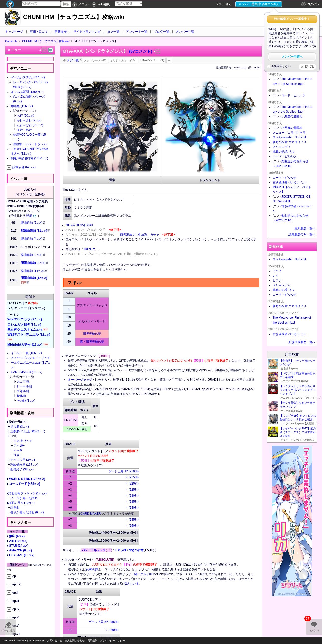Open the WORLD'S END link
Screen dimensions: 322x644
pos(27,479)
